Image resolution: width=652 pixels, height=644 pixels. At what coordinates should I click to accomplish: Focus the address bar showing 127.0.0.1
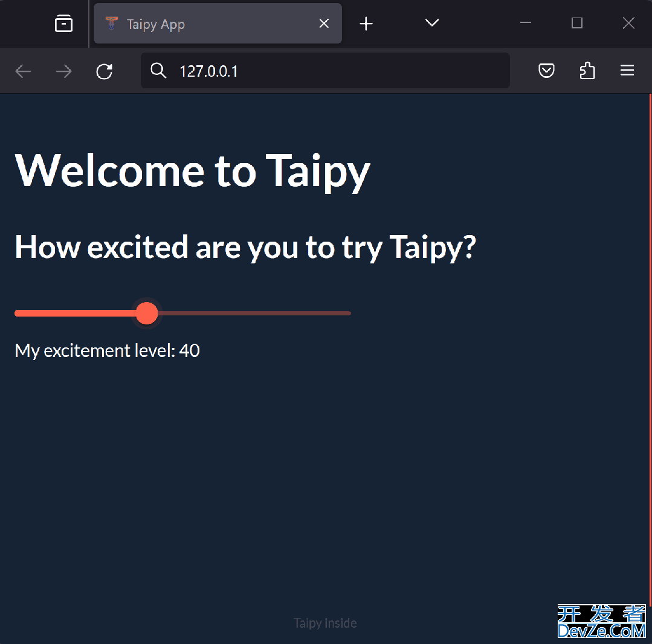click(x=325, y=71)
